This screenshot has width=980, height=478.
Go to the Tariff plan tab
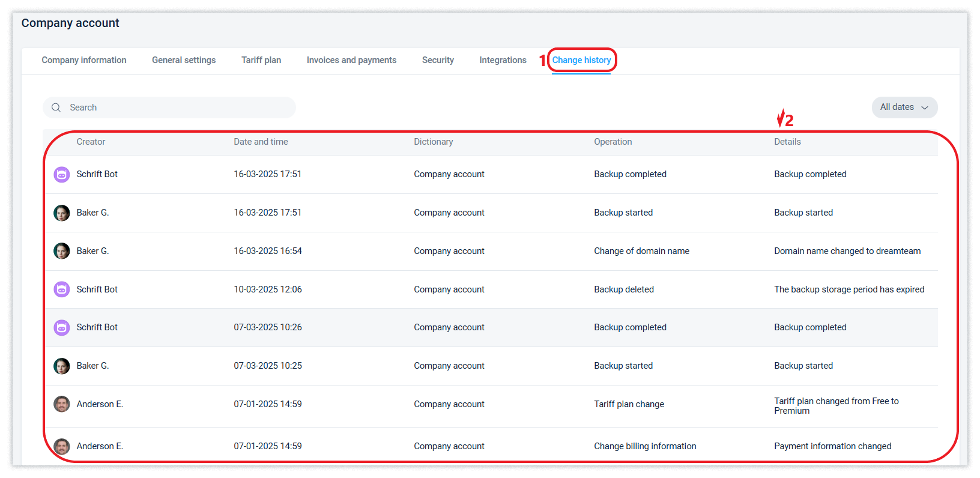point(261,60)
